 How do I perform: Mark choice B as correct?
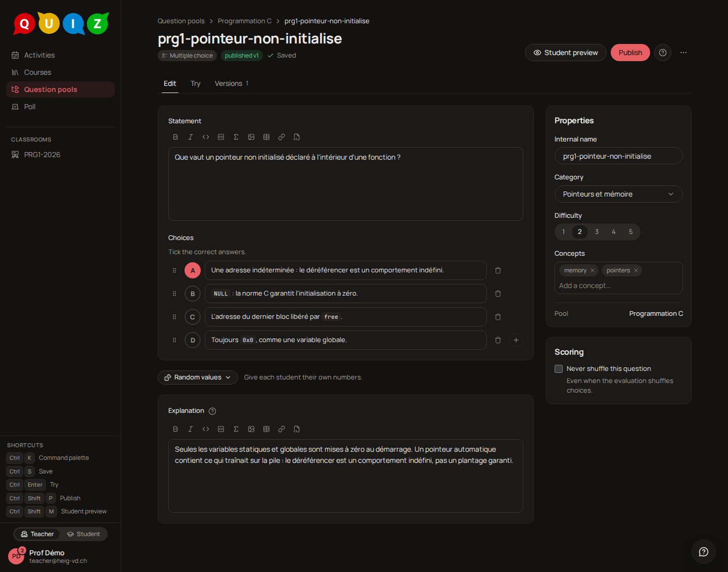click(193, 294)
